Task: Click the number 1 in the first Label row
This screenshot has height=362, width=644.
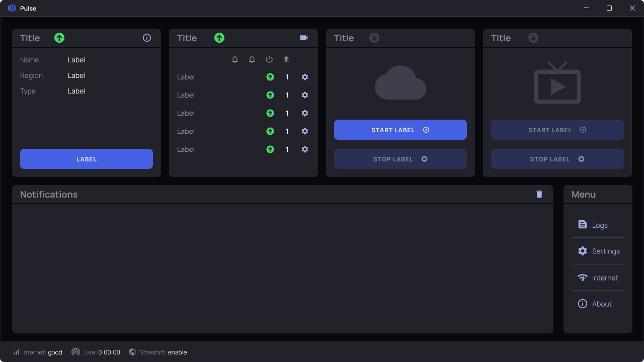Action: click(x=287, y=77)
